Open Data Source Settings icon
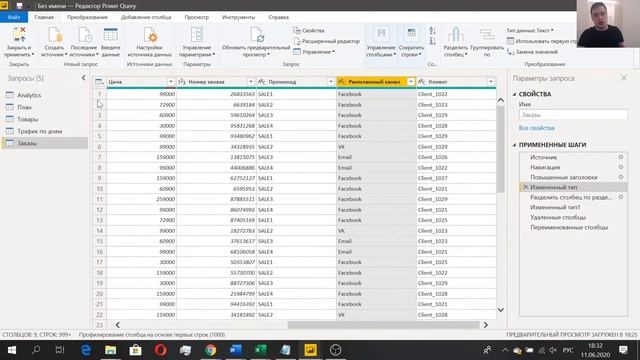The height and width of the screenshot is (360, 640). pyautogui.click(x=149, y=35)
